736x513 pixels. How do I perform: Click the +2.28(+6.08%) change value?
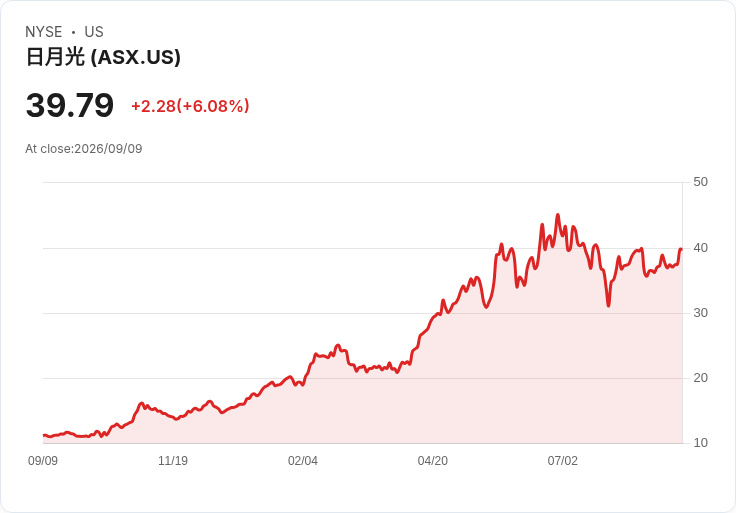pyautogui.click(x=190, y=106)
